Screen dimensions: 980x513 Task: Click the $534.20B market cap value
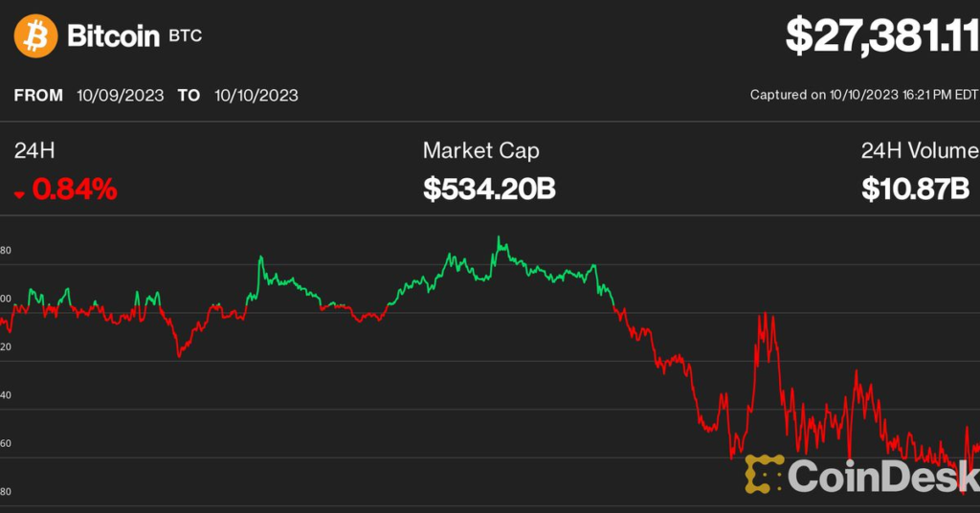click(x=489, y=190)
